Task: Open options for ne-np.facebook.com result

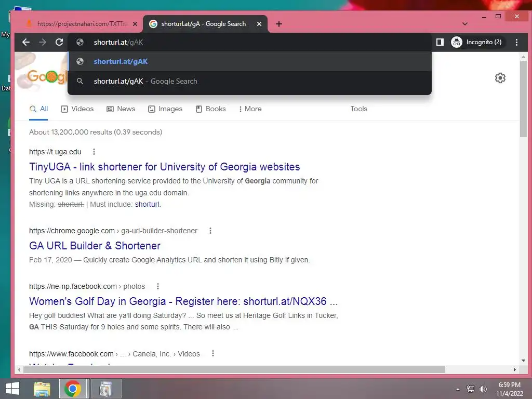Action: (x=158, y=286)
